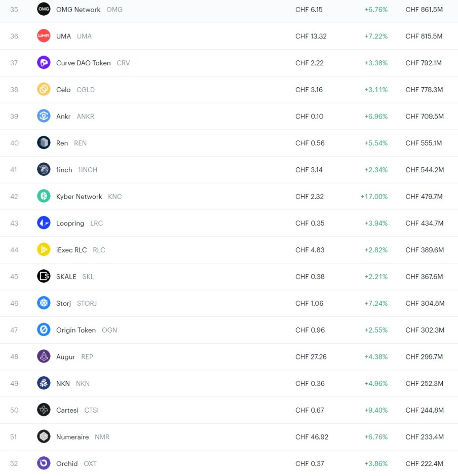Click the SKALE black logo icon
458x476 pixels.
(44, 276)
